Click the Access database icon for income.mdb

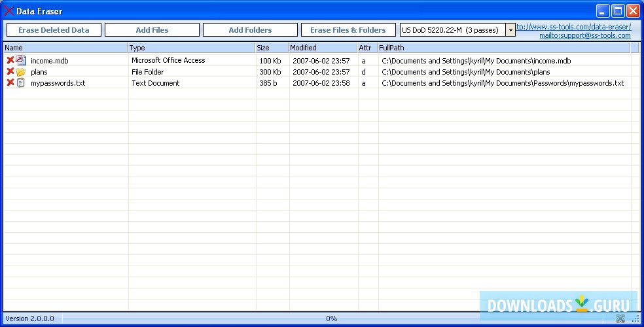21,60
